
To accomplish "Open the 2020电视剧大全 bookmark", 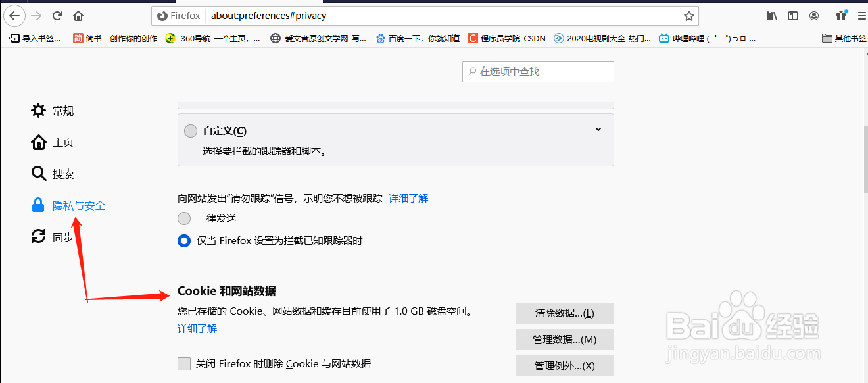I will click(602, 38).
